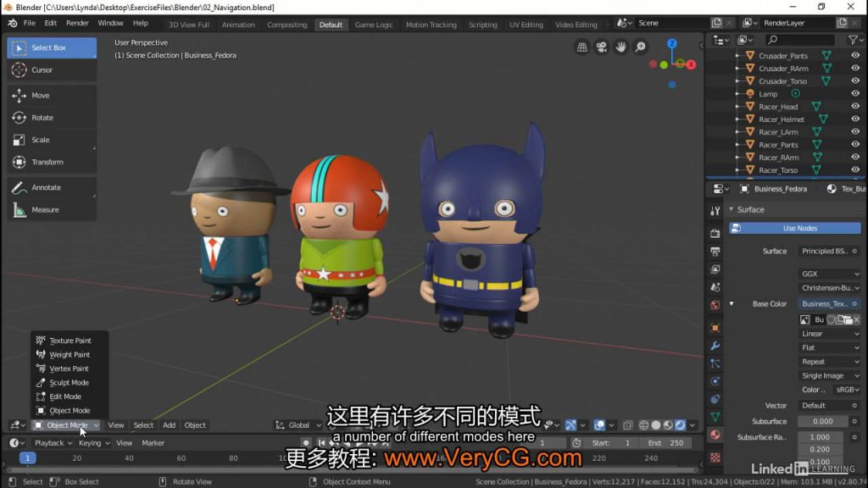Hide Crusader_Pants with its eye icon

click(x=855, y=55)
